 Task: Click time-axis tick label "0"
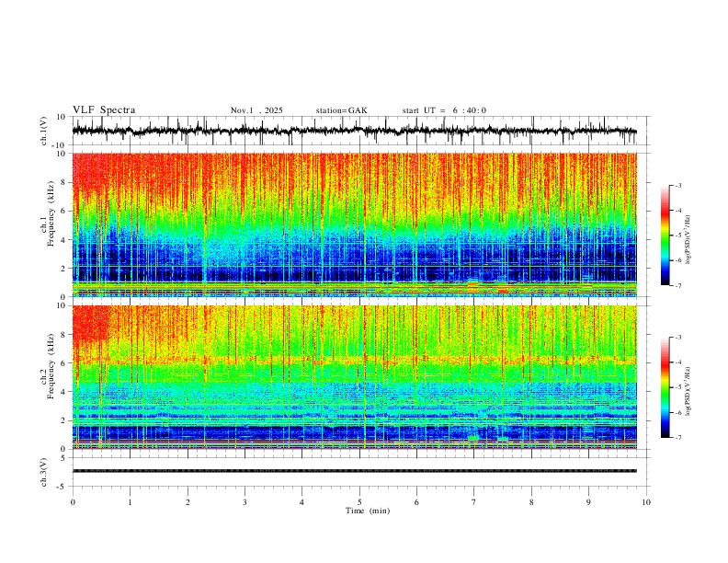(73, 502)
